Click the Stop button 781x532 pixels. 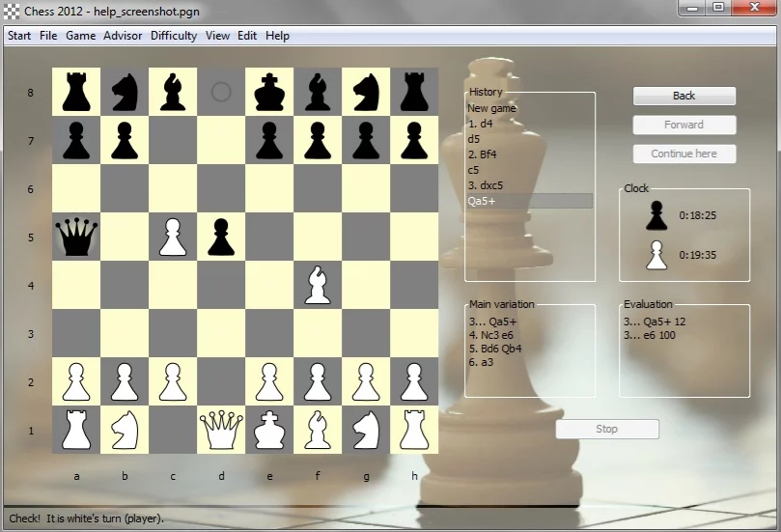click(x=606, y=429)
